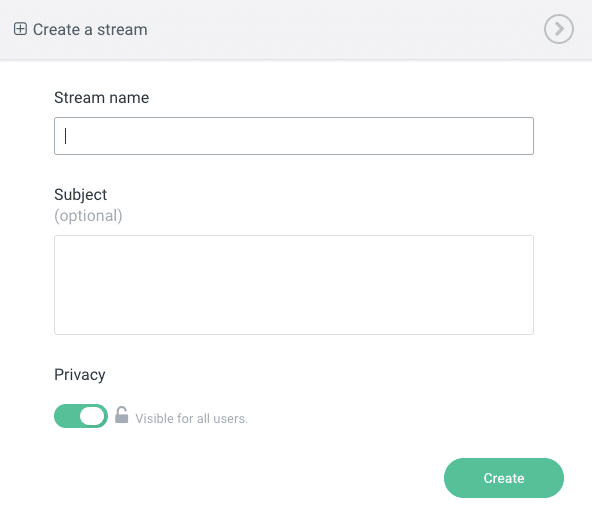
Task: Click inside the Subject text area
Action: click(294, 285)
